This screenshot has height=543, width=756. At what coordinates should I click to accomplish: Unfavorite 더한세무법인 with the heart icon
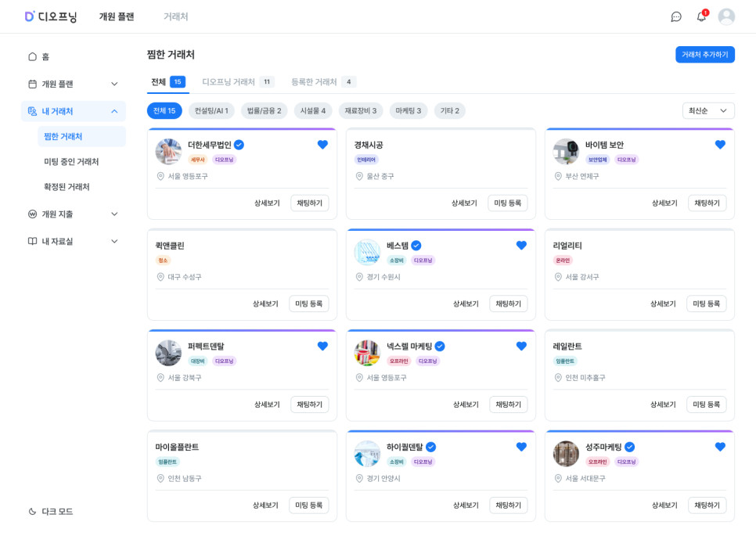tap(322, 145)
